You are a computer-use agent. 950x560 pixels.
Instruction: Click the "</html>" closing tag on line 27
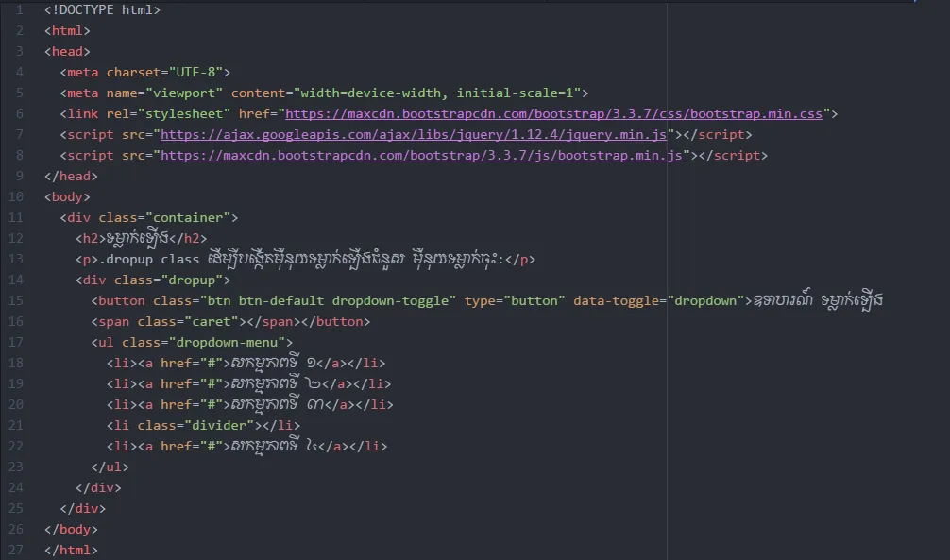point(71,550)
